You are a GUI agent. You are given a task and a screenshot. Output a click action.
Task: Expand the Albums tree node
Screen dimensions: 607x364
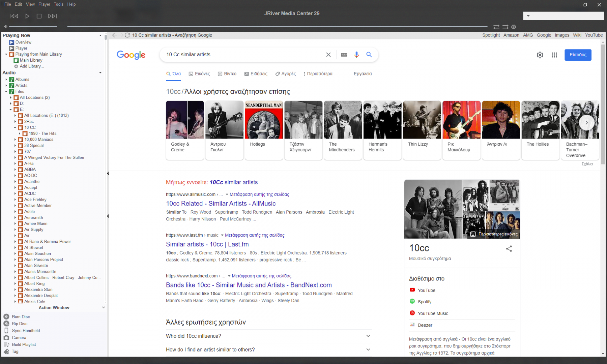pos(6,80)
